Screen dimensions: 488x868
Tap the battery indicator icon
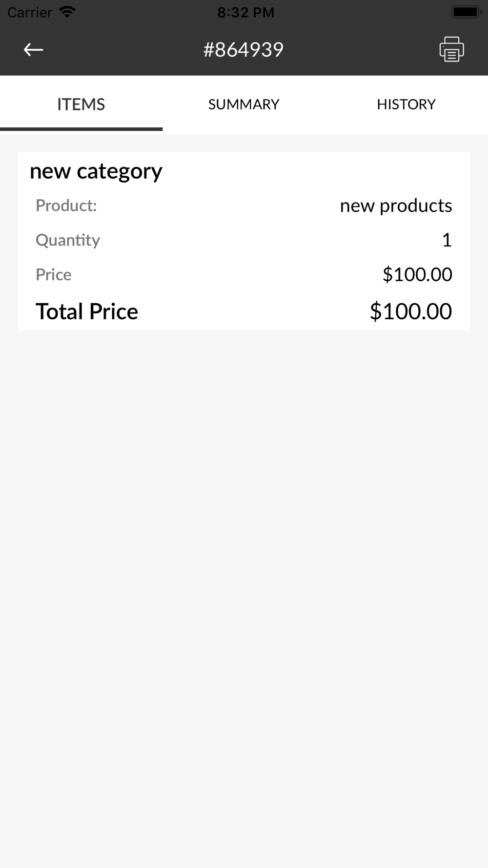tap(466, 12)
